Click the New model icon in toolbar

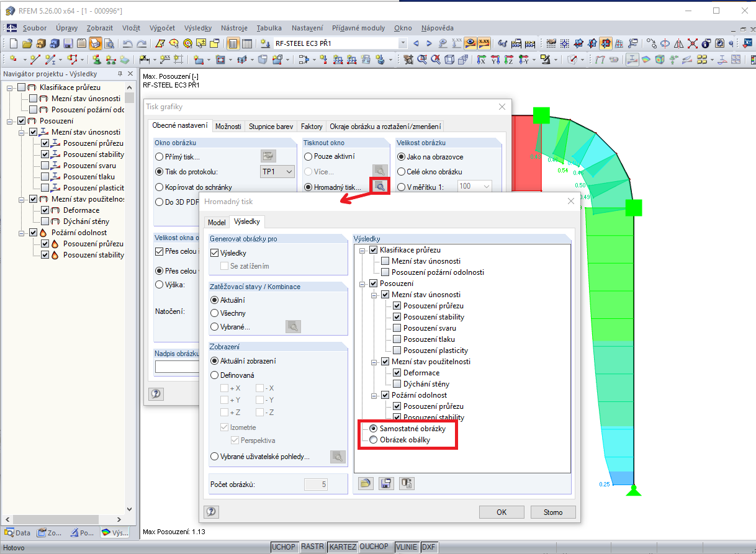click(x=14, y=43)
